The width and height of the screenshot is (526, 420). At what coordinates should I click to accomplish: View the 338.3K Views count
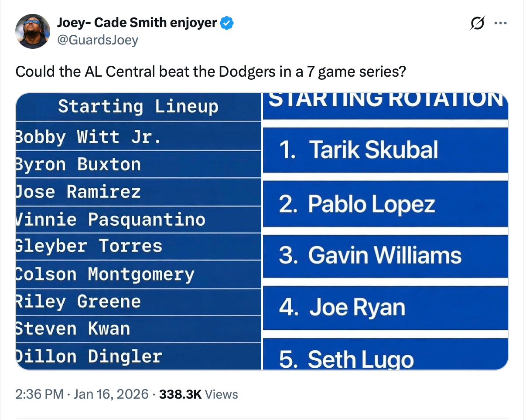(198, 394)
